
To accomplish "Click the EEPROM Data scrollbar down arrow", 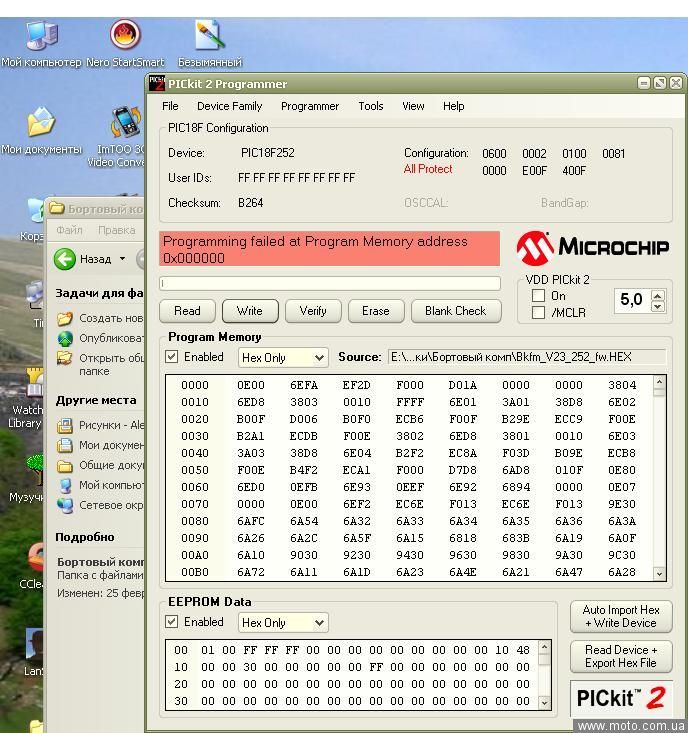I will [544, 702].
